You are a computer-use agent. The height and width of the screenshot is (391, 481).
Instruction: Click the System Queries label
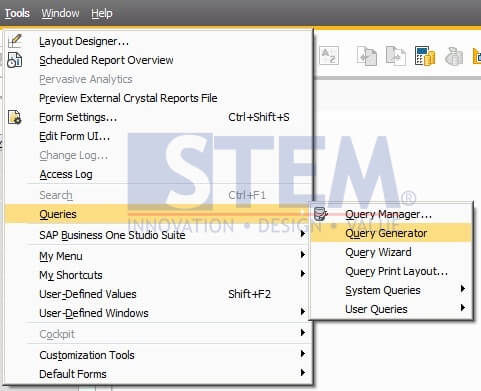tap(383, 290)
